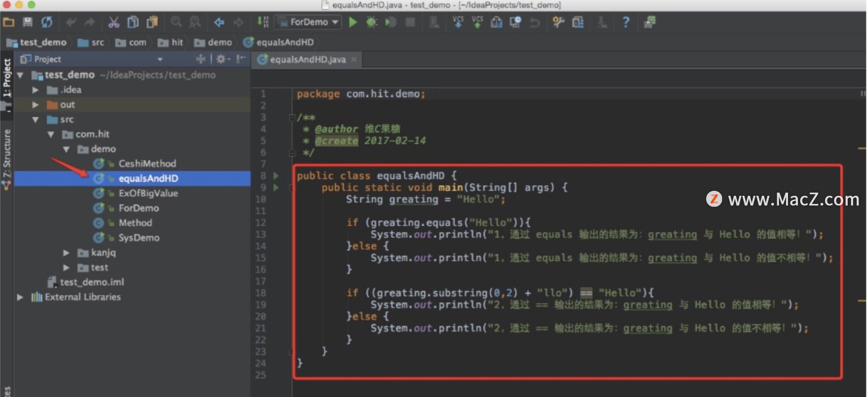The height and width of the screenshot is (397, 868).
Task: Run the program with green play button
Action: coord(353,22)
